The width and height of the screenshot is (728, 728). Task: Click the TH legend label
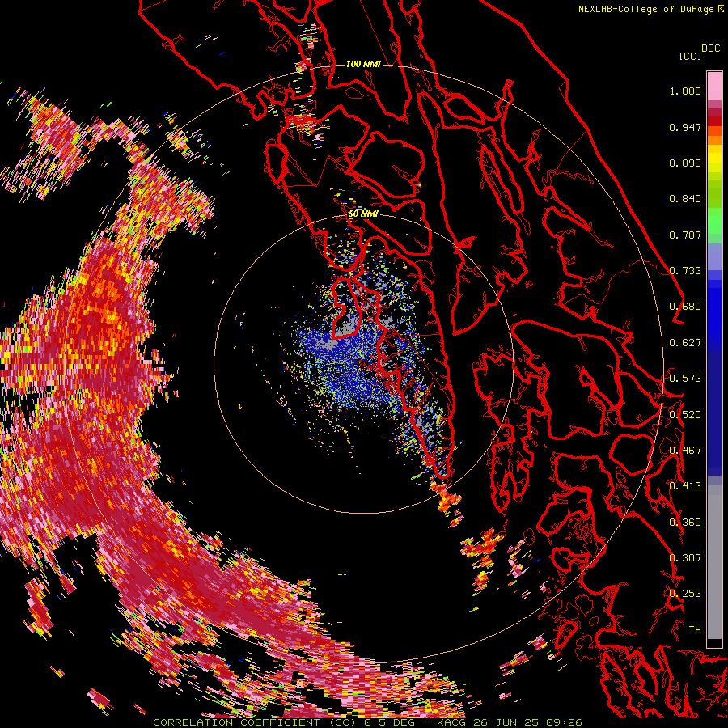click(x=695, y=630)
